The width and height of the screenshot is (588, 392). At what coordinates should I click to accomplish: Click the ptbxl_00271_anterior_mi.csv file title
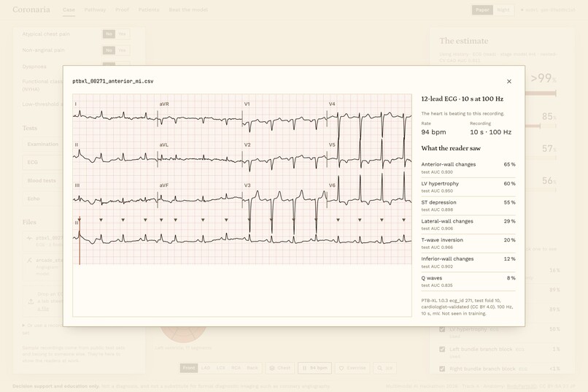click(x=113, y=81)
